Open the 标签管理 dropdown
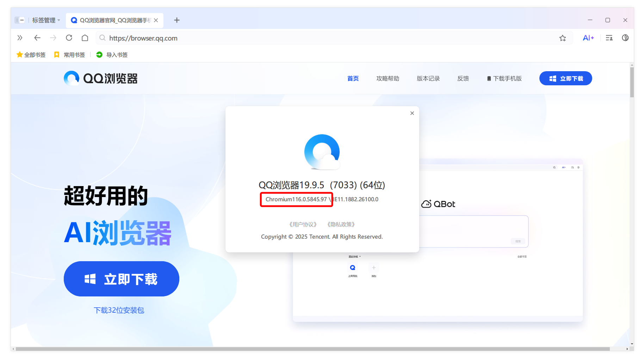Viewport: 644px width, 362px height. [45, 20]
